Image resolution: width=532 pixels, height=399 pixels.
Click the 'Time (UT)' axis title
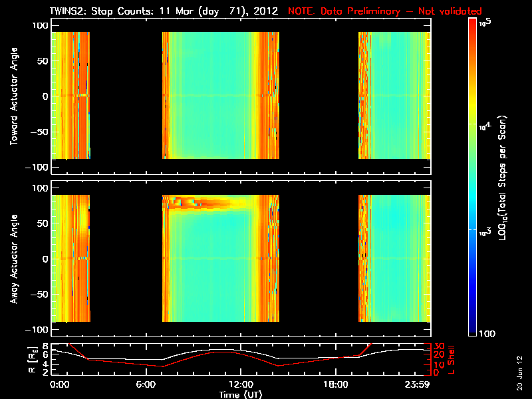[241, 394]
